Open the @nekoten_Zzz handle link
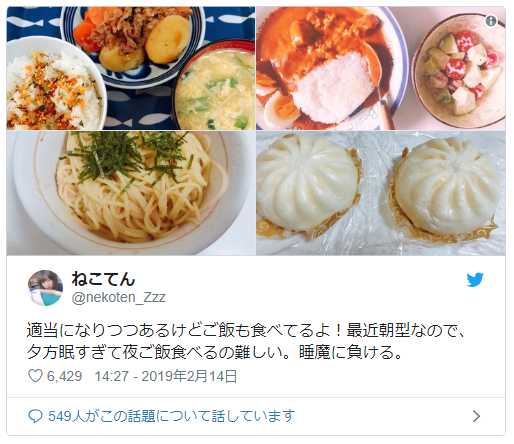Viewport: 514px width, 444px height. (119, 297)
